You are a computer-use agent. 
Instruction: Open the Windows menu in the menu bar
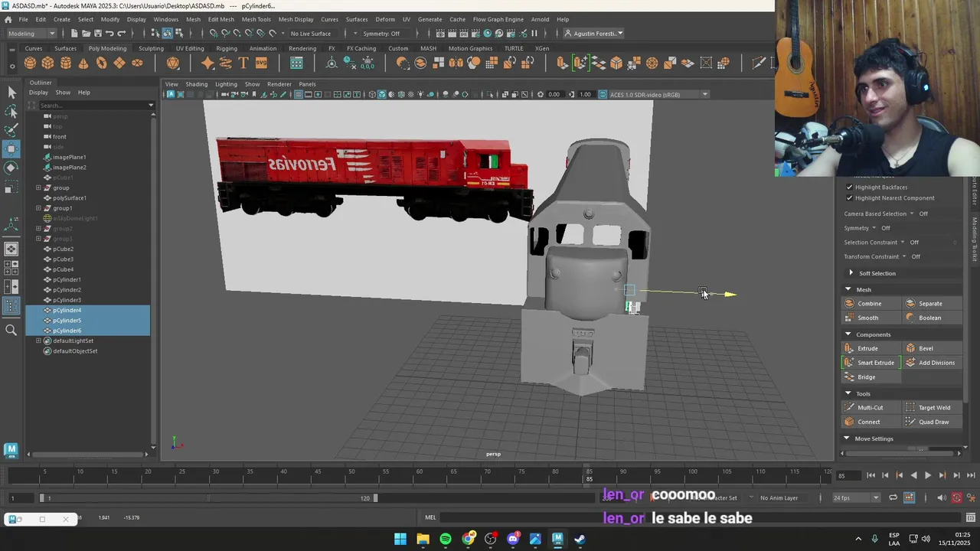[x=165, y=19]
